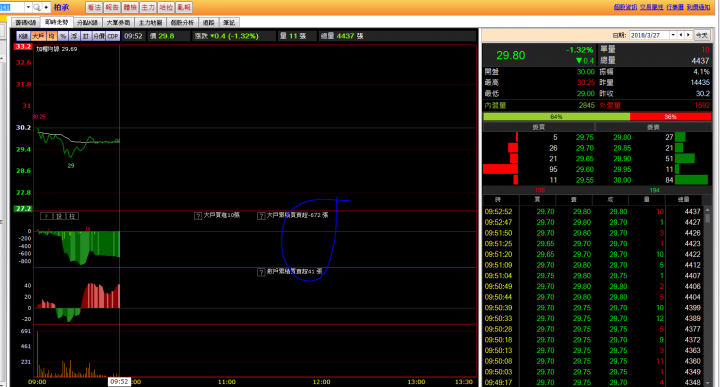This screenshot has width=720, height=387.
Task: Select the 09:52:52 trade row
Action: click(x=592, y=212)
